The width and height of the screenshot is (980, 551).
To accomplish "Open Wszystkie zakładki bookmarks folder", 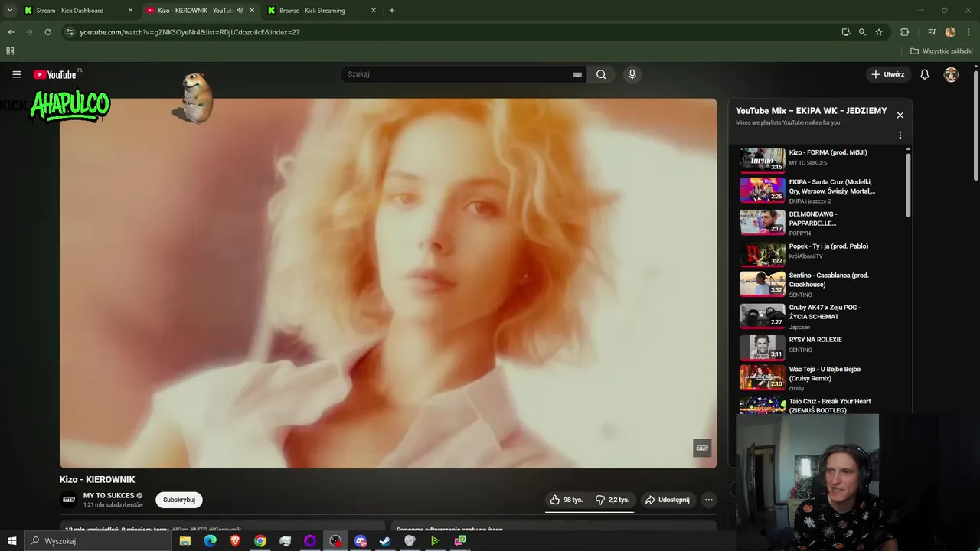I will (x=942, y=51).
